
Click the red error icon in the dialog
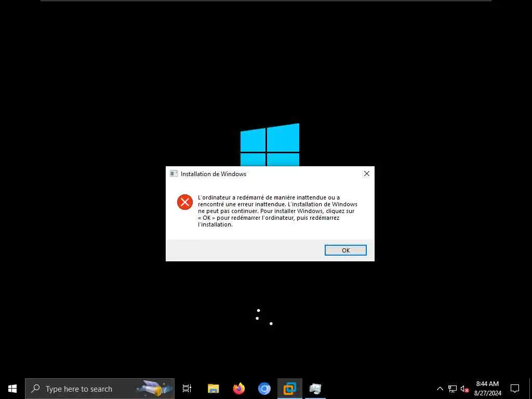coord(185,202)
